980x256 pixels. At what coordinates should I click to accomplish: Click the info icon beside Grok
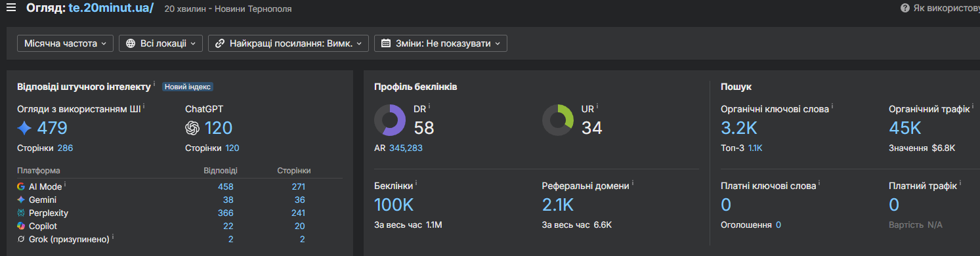coord(113,236)
